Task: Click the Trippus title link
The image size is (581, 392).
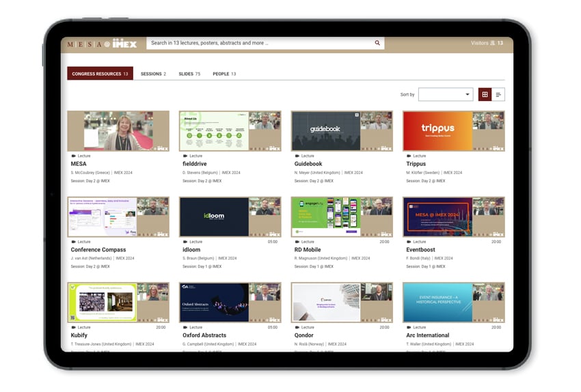Action: (x=416, y=164)
